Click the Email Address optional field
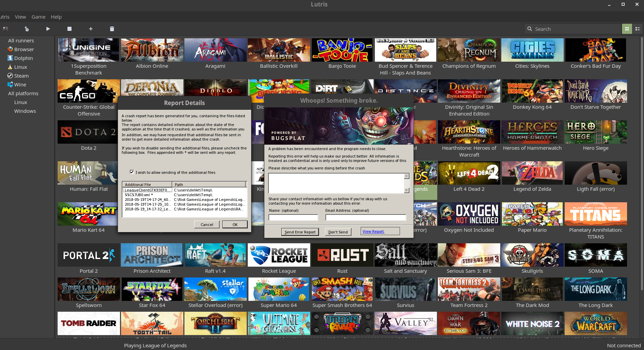This screenshot has width=644, height=350. click(x=366, y=218)
